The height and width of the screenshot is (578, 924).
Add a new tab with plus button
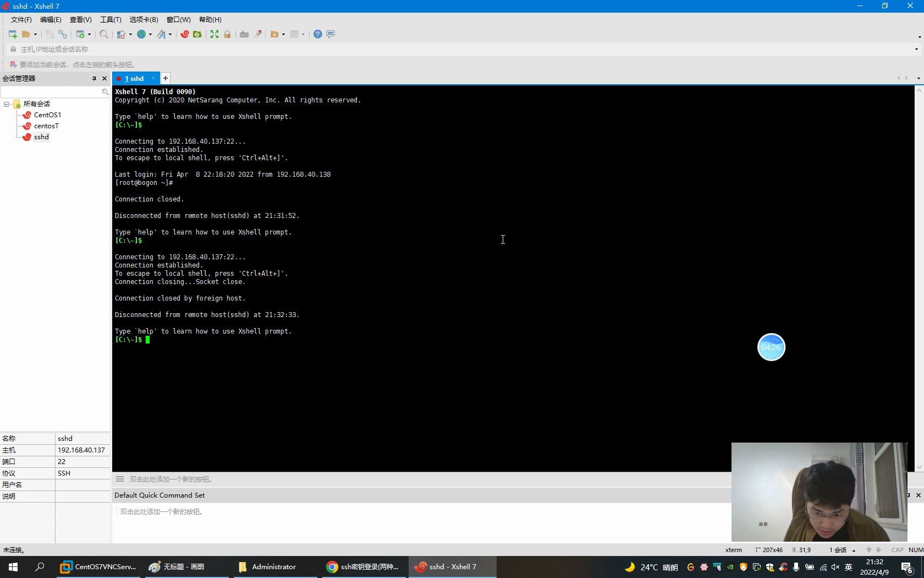tap(166, 78)
